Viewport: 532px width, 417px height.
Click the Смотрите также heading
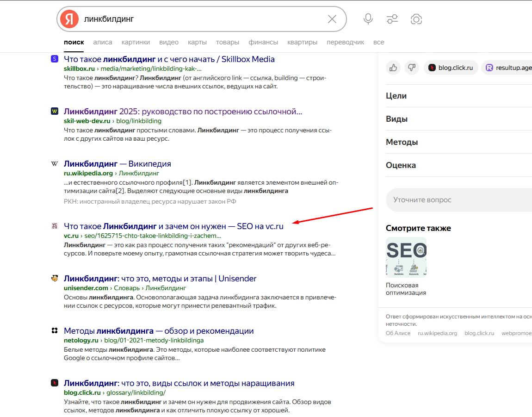pyautogui.click(x=418, y=228)
